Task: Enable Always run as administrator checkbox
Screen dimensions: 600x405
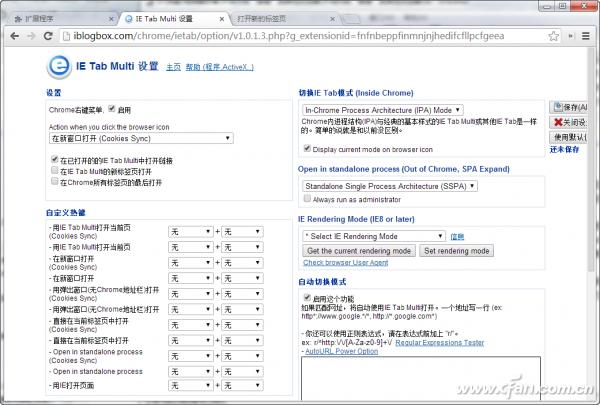Action: (307, 199)
